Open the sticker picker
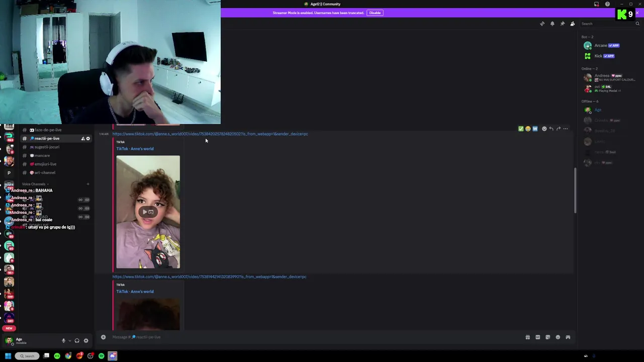 click(x=548, y=337)
